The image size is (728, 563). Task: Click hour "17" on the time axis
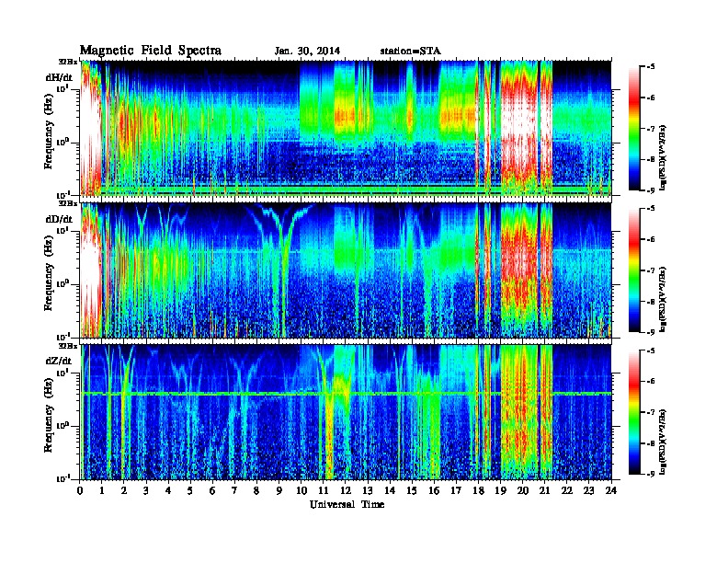pyautogui.click(x=457, y=490)
